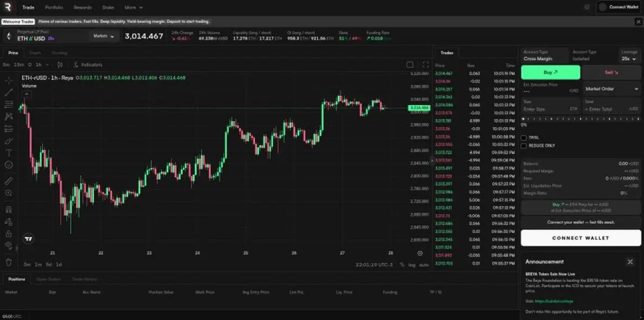The width and height of the screenshot is (644, 320).
Task: Open the Stake navigation item
Action: [x=108, y=8]
